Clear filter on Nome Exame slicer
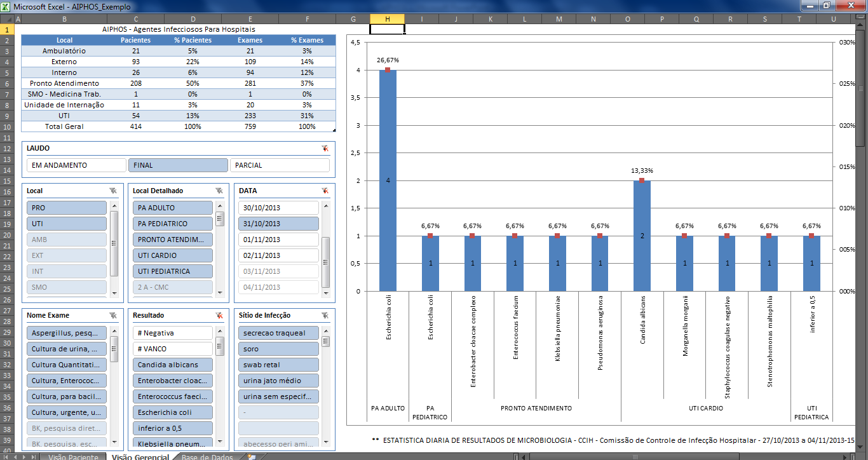This screenshot has height=460, width=868. point(113,315)
